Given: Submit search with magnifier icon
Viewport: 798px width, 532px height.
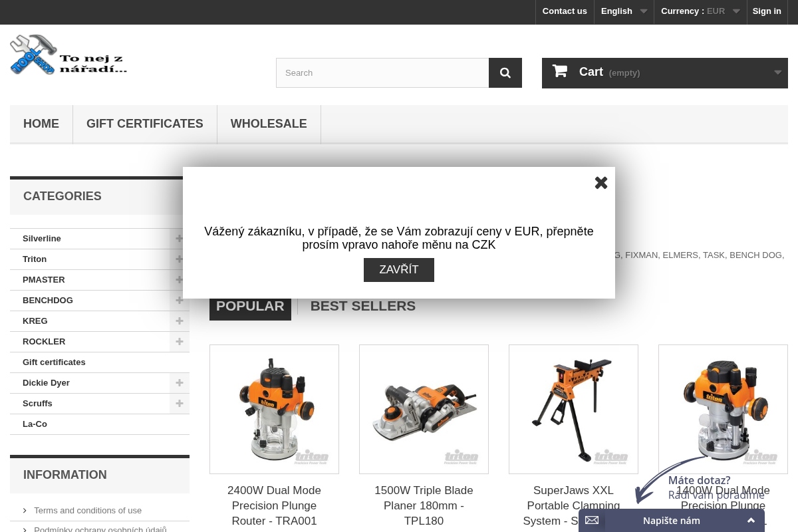Looking at the screenshot, I should [505, 72].
